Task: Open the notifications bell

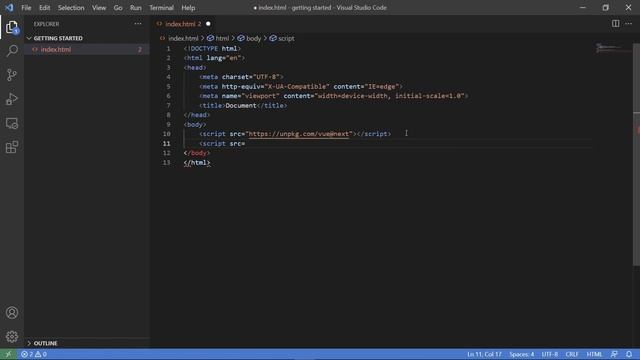Action: click(x=629, y=354)
